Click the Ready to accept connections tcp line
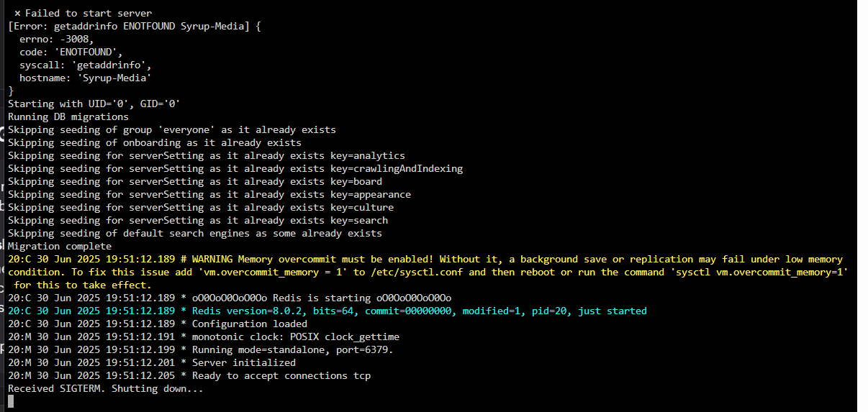 pyautogui.click(x=189, y=376)
